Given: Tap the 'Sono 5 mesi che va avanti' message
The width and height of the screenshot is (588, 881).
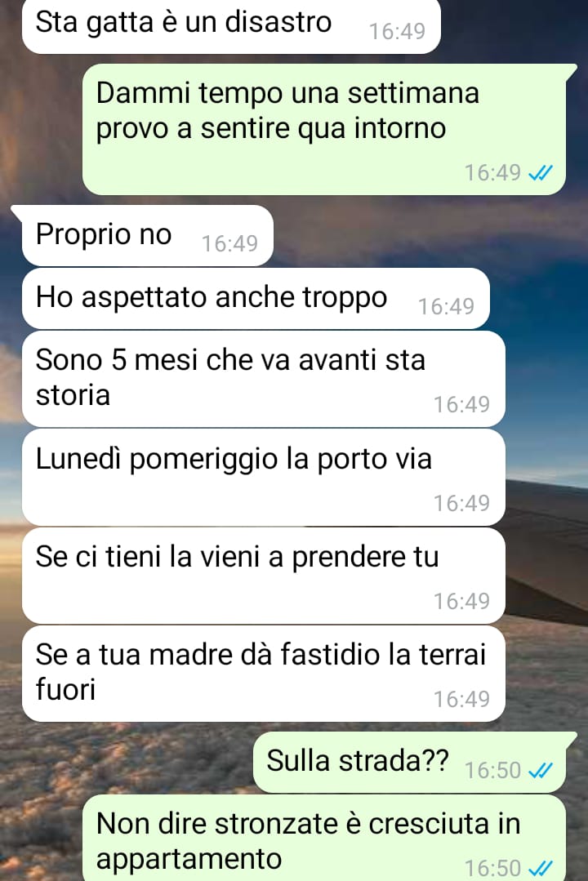Looking at the screenshot, I should 264,379.
